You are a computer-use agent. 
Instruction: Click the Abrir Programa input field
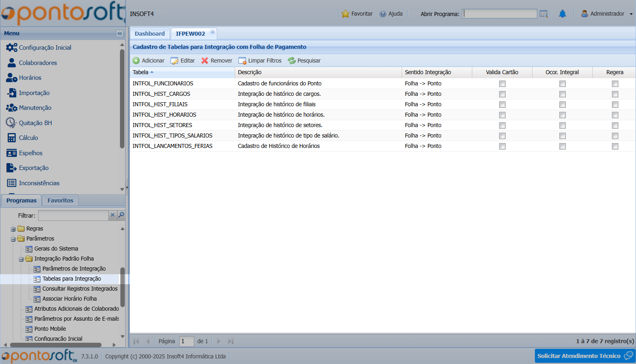[x=499, y=14]
